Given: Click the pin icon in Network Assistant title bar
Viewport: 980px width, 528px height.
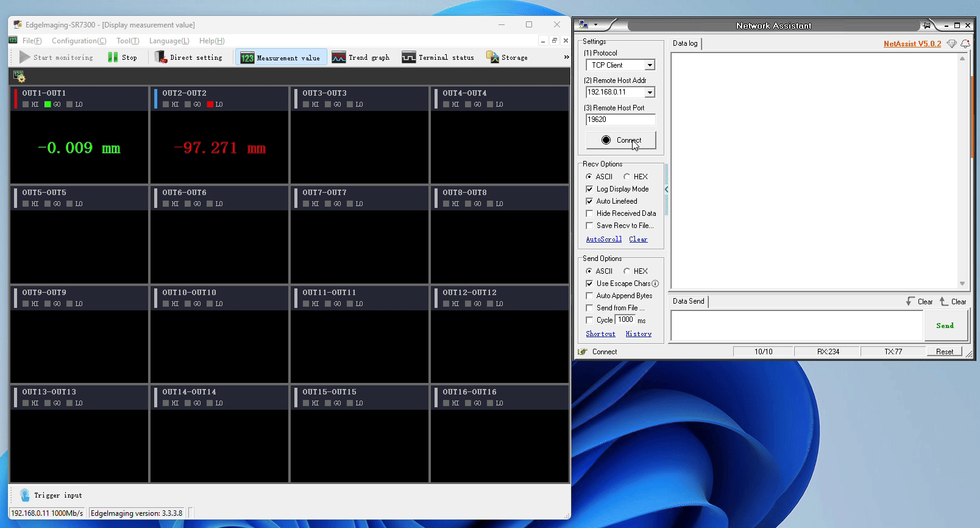Looking at the screenshot, I should pyautogui.click(x=927, y=26).
